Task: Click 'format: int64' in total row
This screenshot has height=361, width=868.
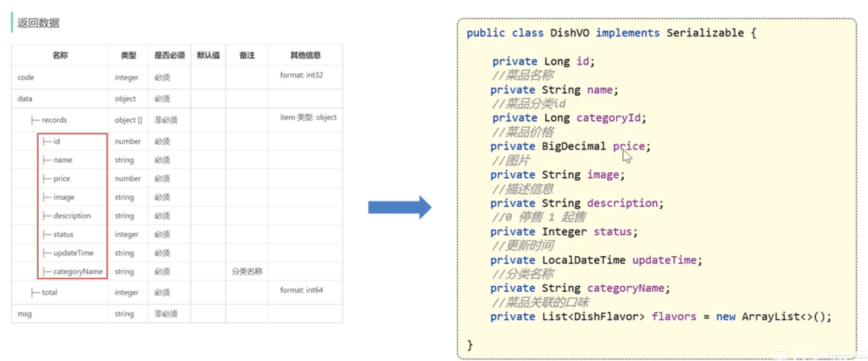Action: click(301, 290)
